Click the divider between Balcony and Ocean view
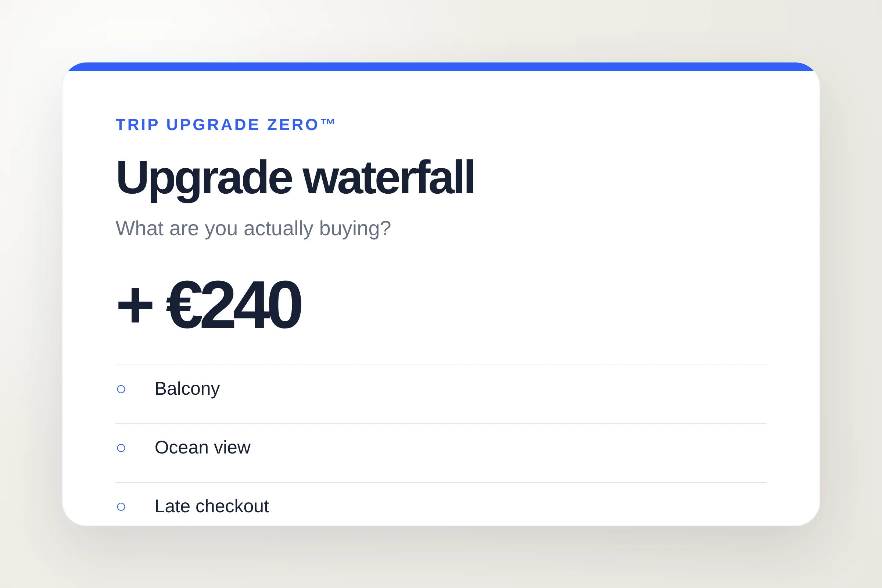 [441, 424]
